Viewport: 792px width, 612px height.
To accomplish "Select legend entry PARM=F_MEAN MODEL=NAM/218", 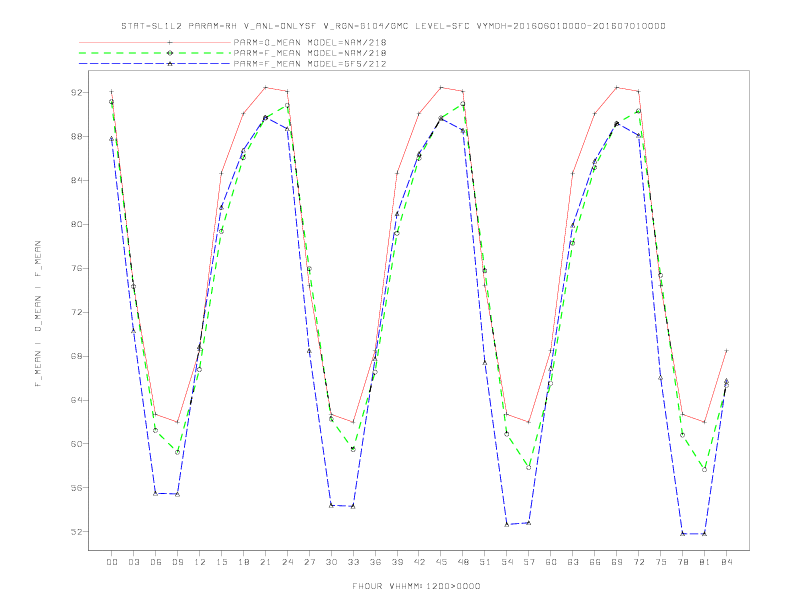I will (310, 53).
